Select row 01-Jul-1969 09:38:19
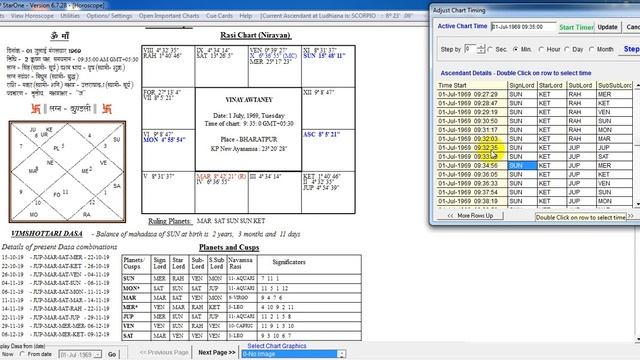Screen dimensions: 640x360 point(535,201)
